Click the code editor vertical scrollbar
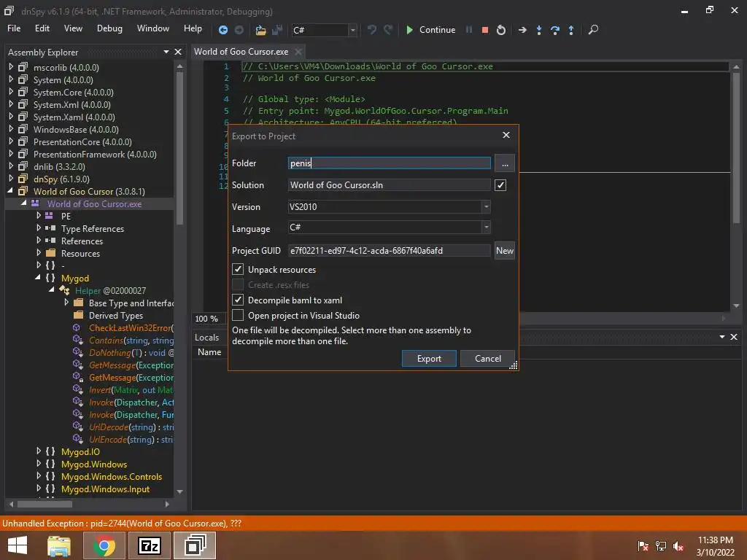The height and width of the screenshot is (560, 747). (736, 147)
